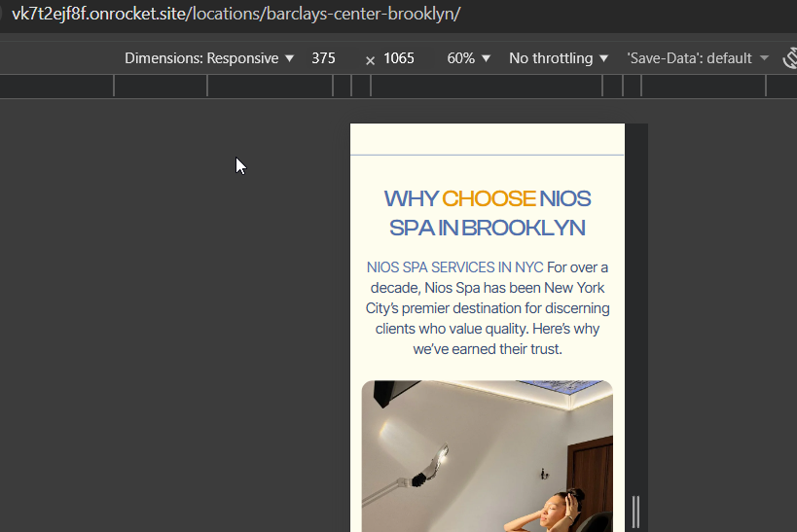Grab the viewport resize handle on right edge
Image resolution: width=797 pixels, height=532 pixels.
(x=635, y=512)
